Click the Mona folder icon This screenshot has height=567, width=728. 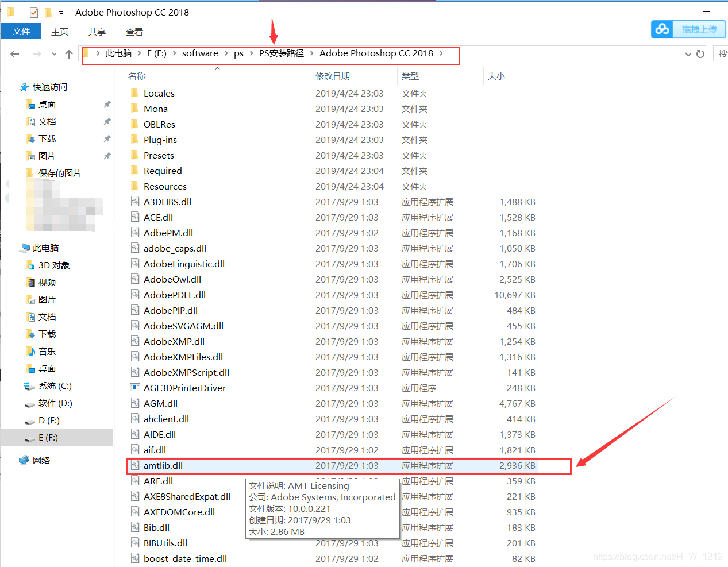click(x=134, y=108)
